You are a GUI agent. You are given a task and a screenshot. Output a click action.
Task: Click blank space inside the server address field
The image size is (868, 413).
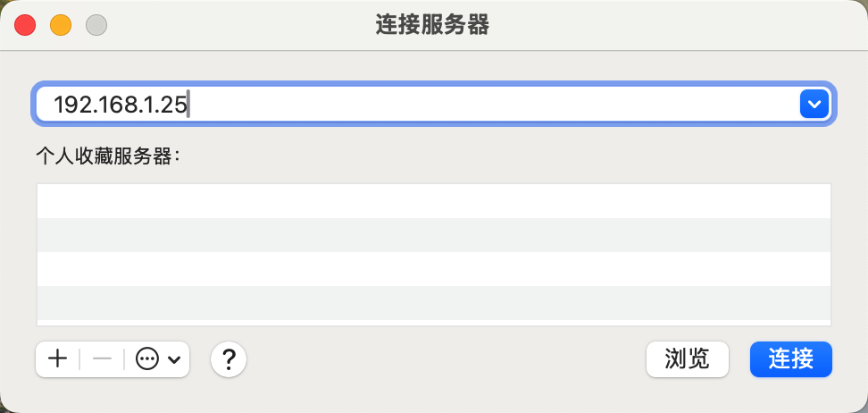pos(491,105)
